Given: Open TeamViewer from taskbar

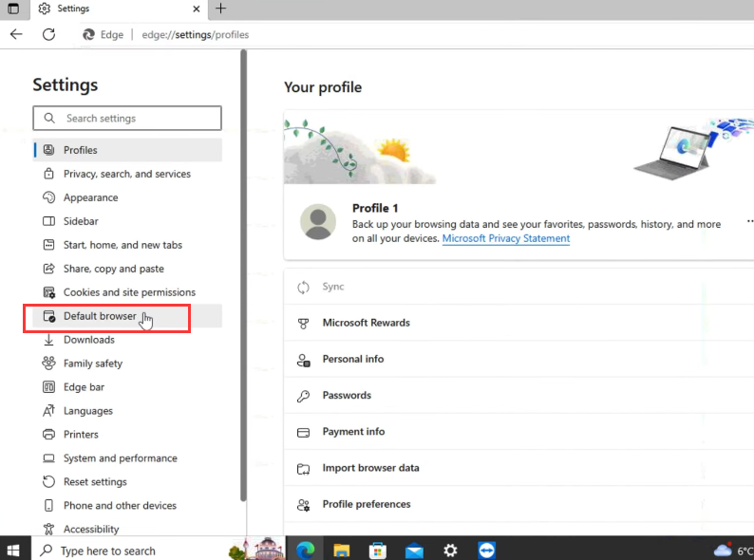Looking at the screenshot, I should (486, 550).
